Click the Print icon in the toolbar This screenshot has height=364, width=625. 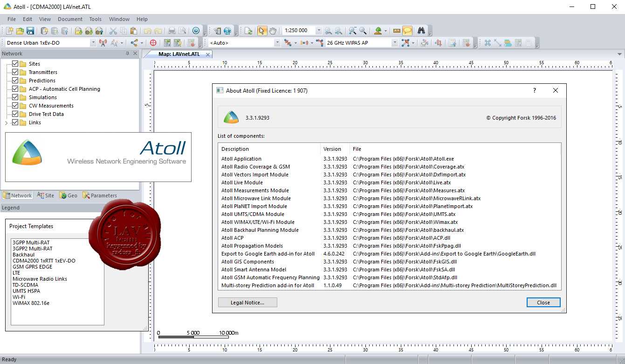tap(172, 31)
